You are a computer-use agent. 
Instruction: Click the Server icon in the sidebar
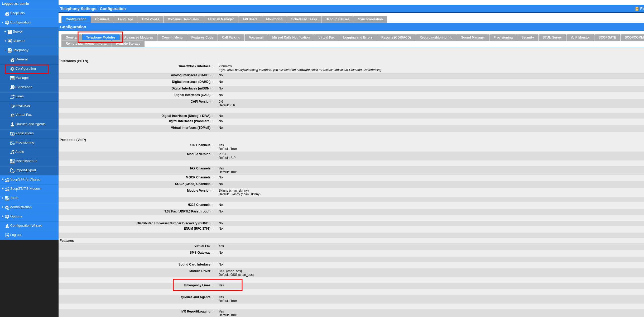pos(10,32)
